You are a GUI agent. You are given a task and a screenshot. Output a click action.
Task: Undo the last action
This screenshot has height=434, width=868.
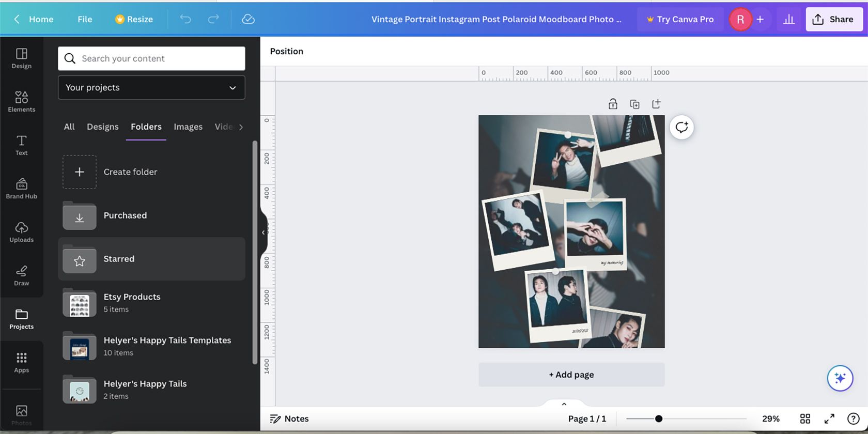[185, 19]
